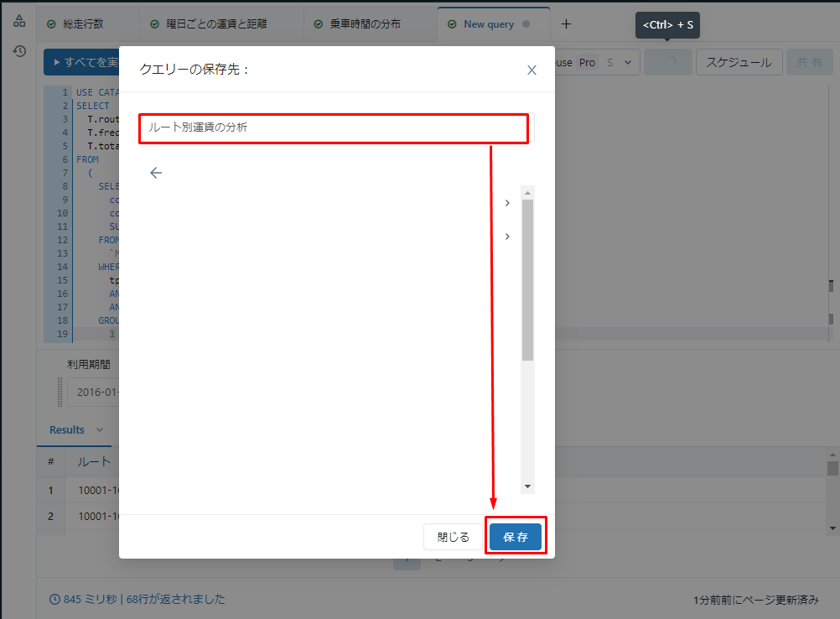Click the 1分前にページ更新済み status text
Screen dimensions: 840x619
(756, 600)
